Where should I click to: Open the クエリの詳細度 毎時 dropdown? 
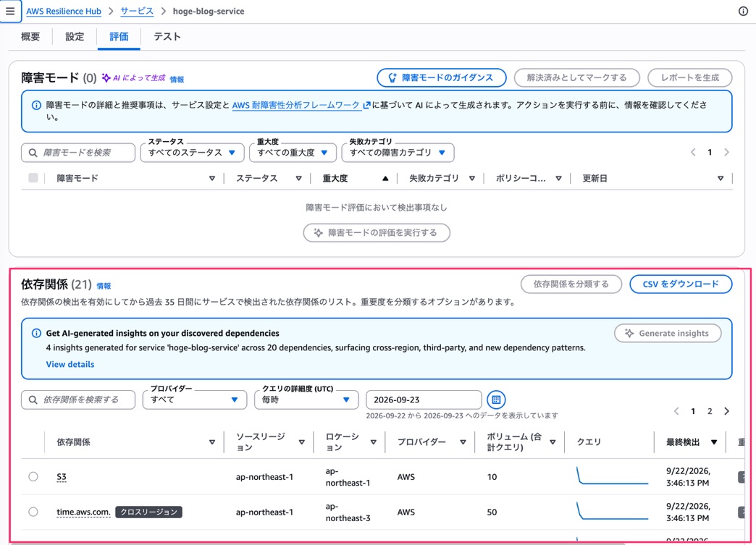tap(306, 400)
